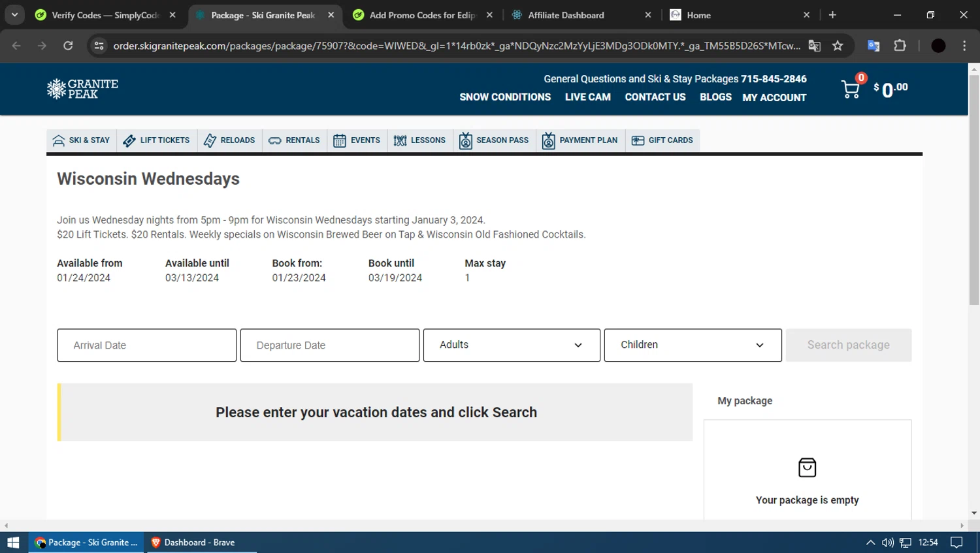
Task: Open the shopping cart icon
Action: tap(851, 89)
